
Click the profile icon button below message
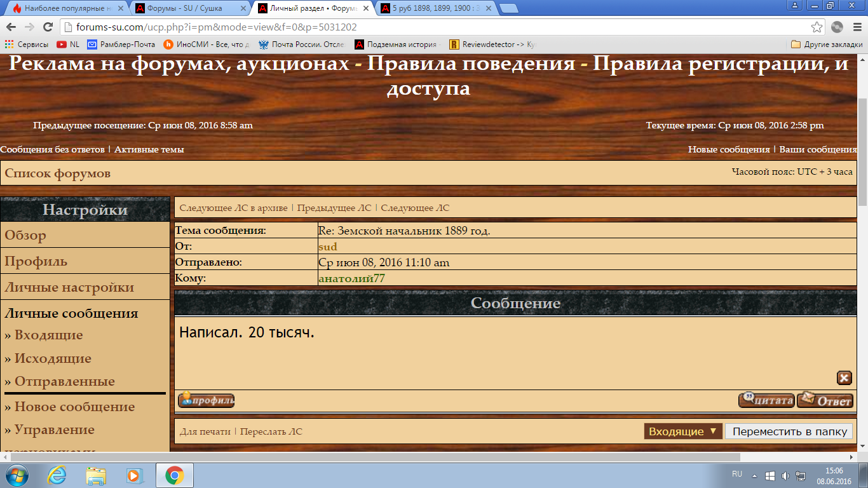pos(206,400)
